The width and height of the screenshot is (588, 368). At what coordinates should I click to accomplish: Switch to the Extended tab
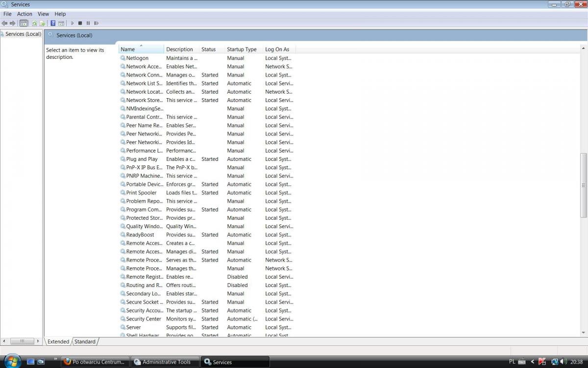point(58,342)
